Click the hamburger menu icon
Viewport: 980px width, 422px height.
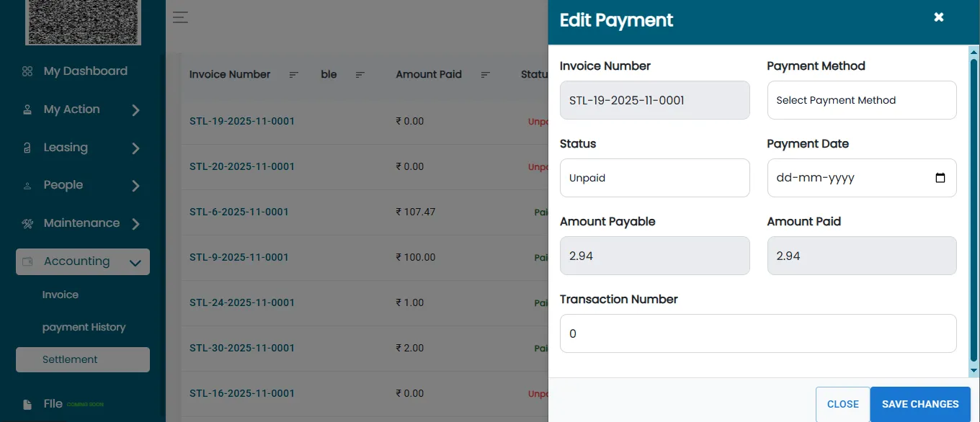point(180,17)
